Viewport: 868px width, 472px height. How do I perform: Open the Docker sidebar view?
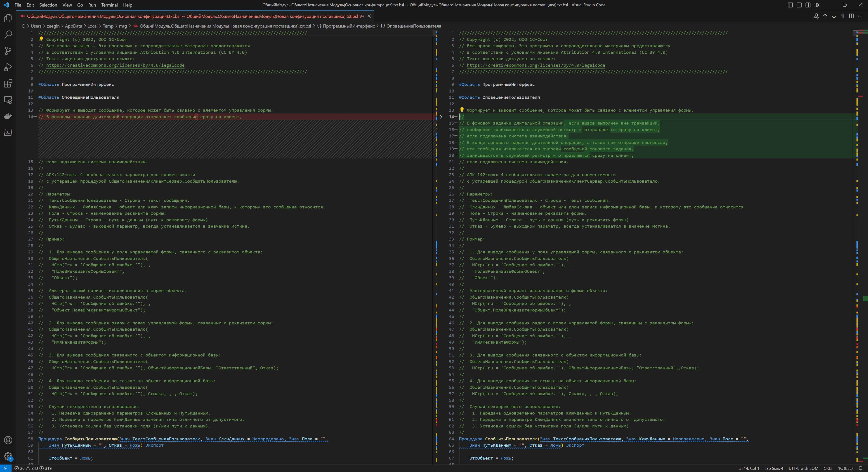coord(8,116)
